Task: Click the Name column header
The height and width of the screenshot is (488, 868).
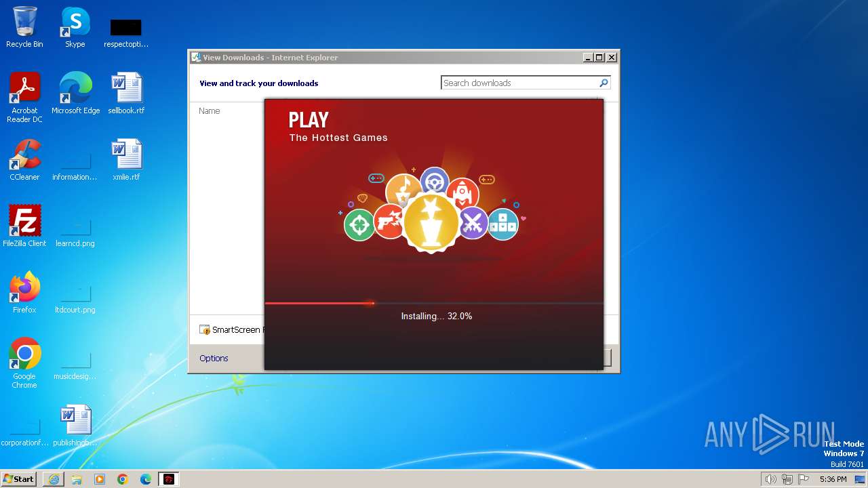Action: pyautogui.click(x=210, y=110)
